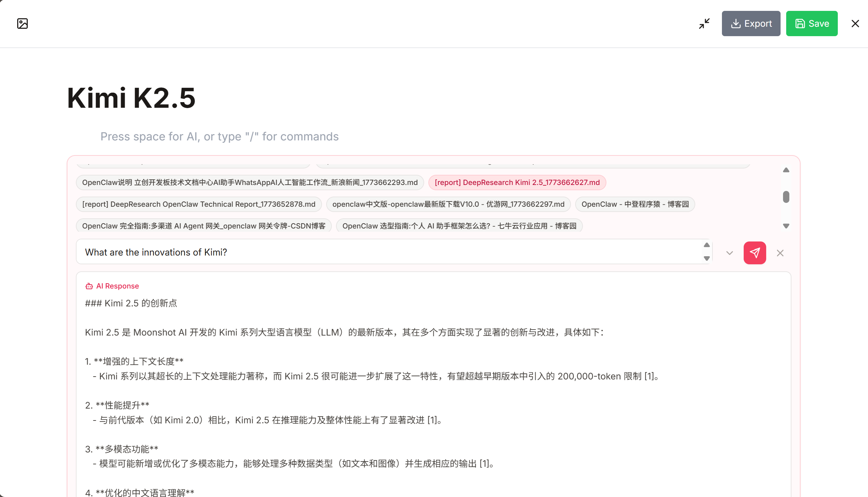Click the '### Kimi 2.5 的创新点' heading line
Image resolution: width=868 pixels, height=497 pixels.
point(131,303)
